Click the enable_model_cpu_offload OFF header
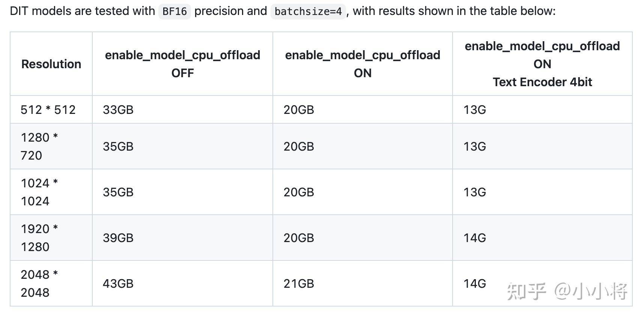Viewport: 644px width, 317px height. [x=182, y=64]
